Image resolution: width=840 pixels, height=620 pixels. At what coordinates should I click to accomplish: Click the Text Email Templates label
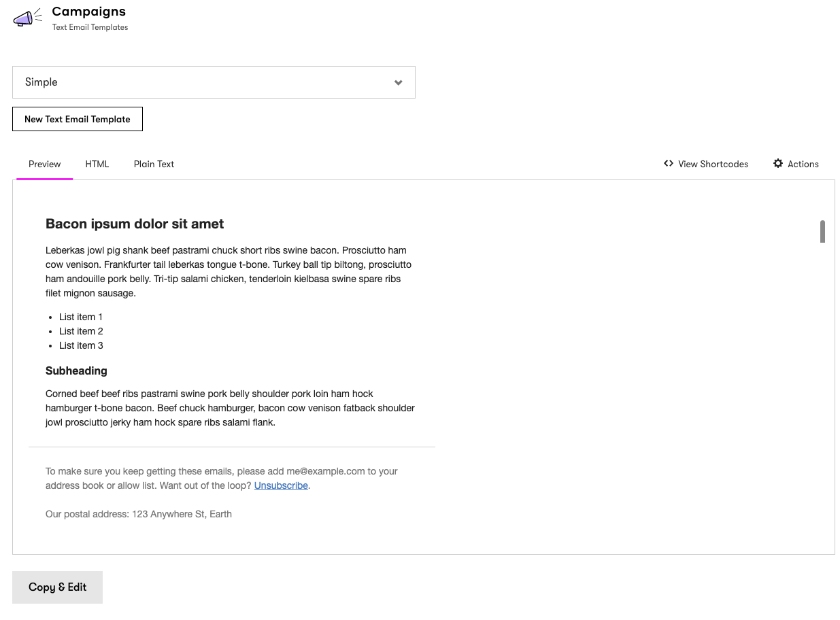[x=90, y=27]
